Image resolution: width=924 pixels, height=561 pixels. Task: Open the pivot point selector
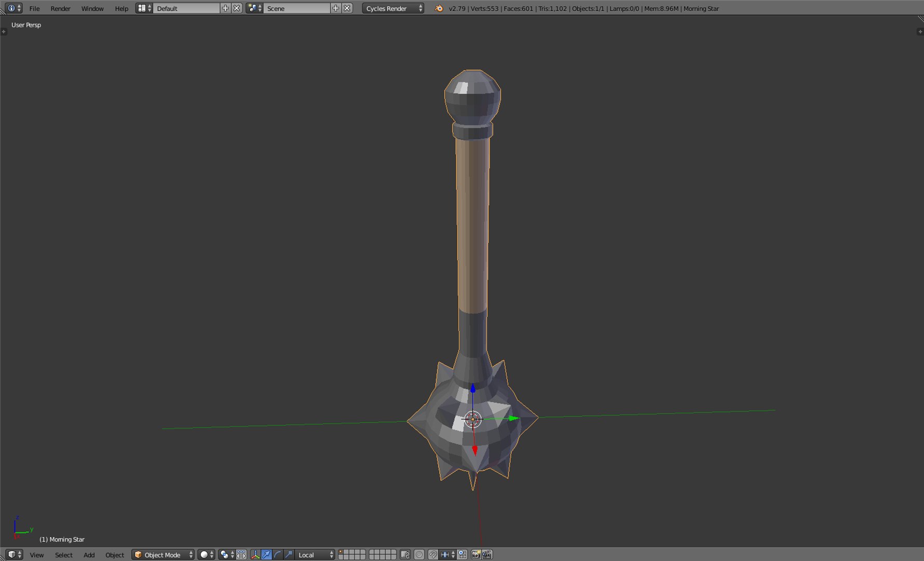(227, 555)
